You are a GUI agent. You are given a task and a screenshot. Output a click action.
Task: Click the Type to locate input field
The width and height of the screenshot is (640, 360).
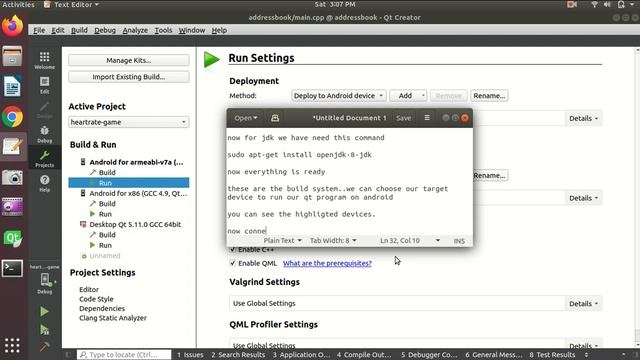pyautogui.click(x=124, y=355)
